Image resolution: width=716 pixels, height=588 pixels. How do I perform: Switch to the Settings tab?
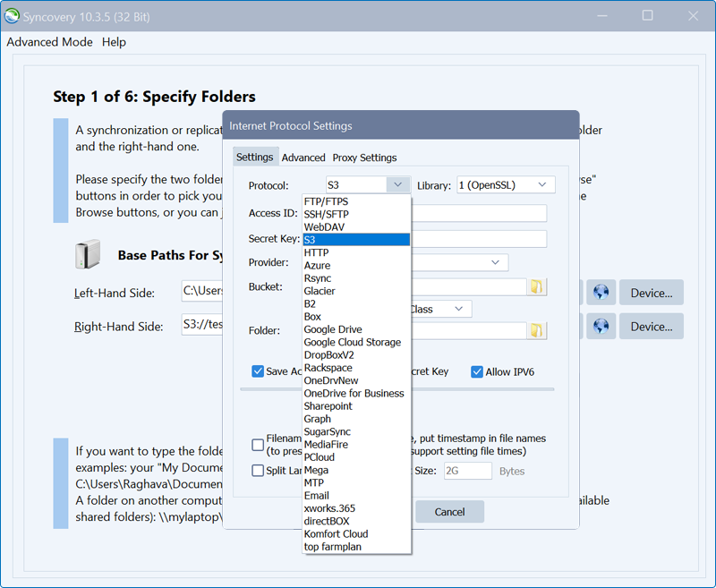click(x=255, y=157)
